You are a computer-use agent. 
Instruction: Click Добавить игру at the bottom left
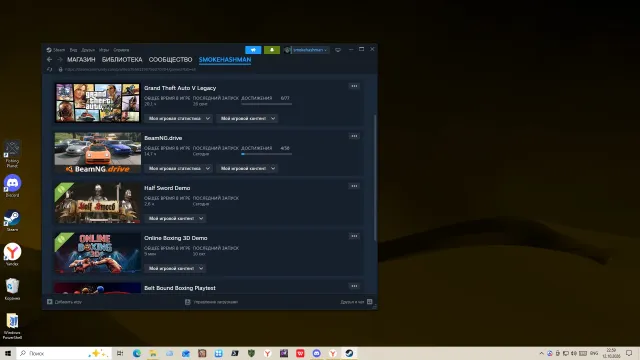pyautogui.click(x=64, y=302)
